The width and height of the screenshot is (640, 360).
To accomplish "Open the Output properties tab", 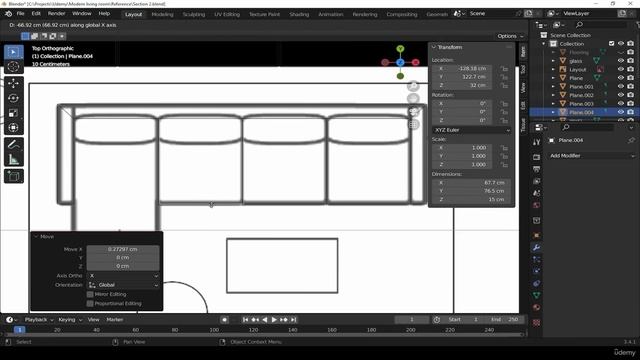I will point(536,169).
